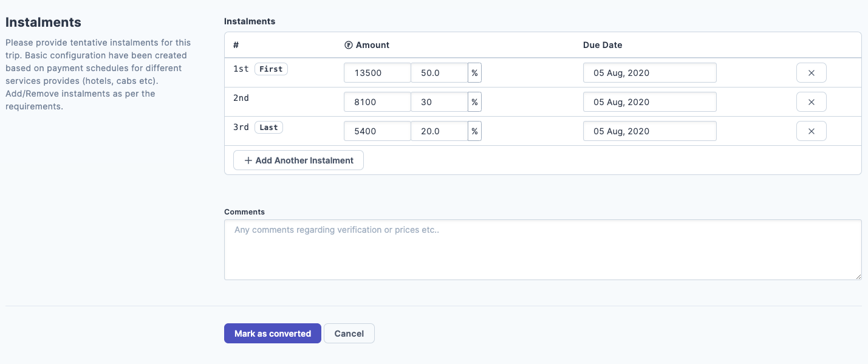Viewport: 868px width, 364px height.
Task: Select the amount field containing 5400
Action: (377, 131)
